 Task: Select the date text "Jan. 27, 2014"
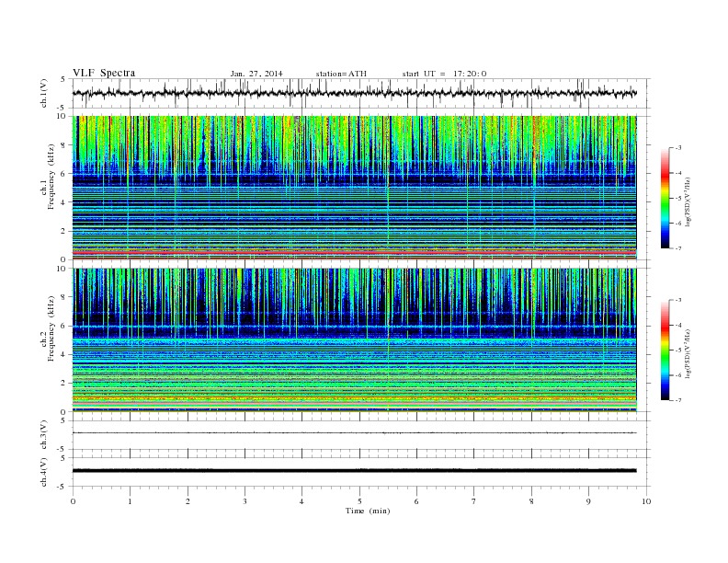point(256,74)
